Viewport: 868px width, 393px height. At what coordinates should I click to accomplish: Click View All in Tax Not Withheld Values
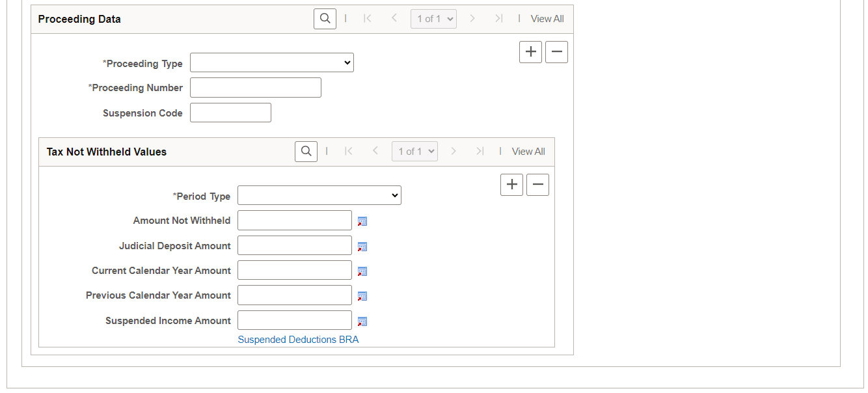(x=528, y=152)
